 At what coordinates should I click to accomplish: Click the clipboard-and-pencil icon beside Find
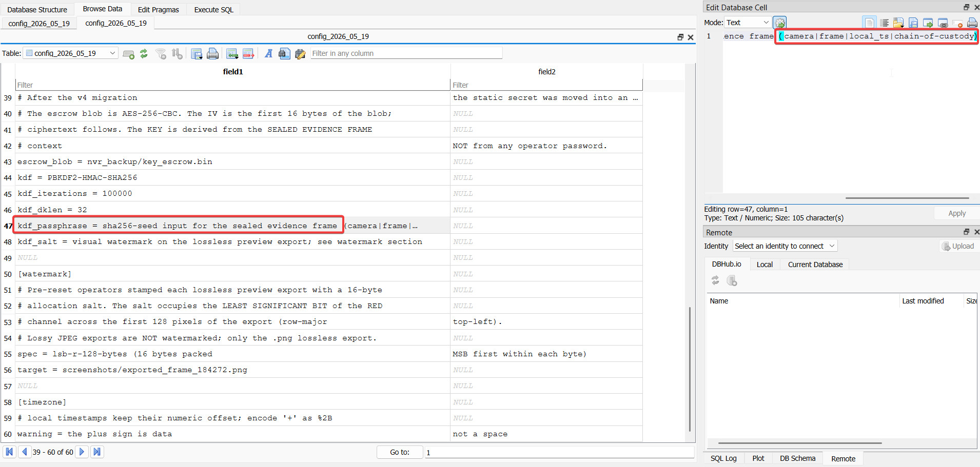click(x=301, y=53)
